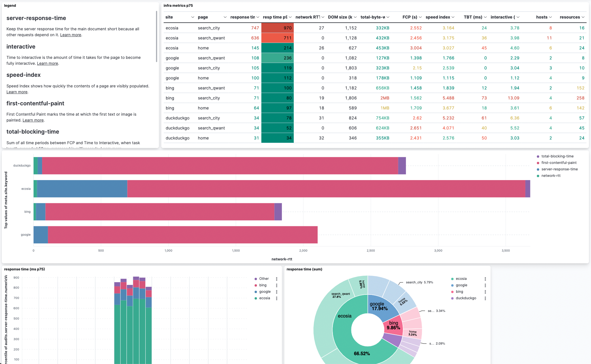Open options menu for Other legend entry
591x364 pixels.
pyautogui.click(x=277, y=279)
